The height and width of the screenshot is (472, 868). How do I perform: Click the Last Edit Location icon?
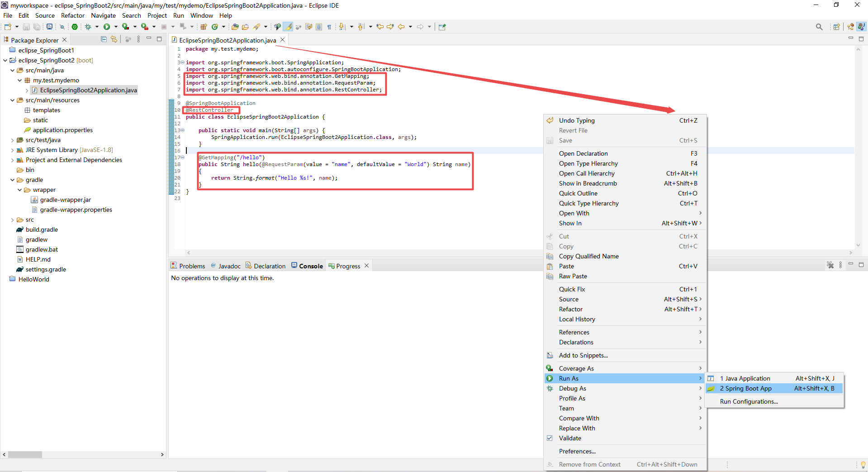pyautogui.click(x=379, y=27)
